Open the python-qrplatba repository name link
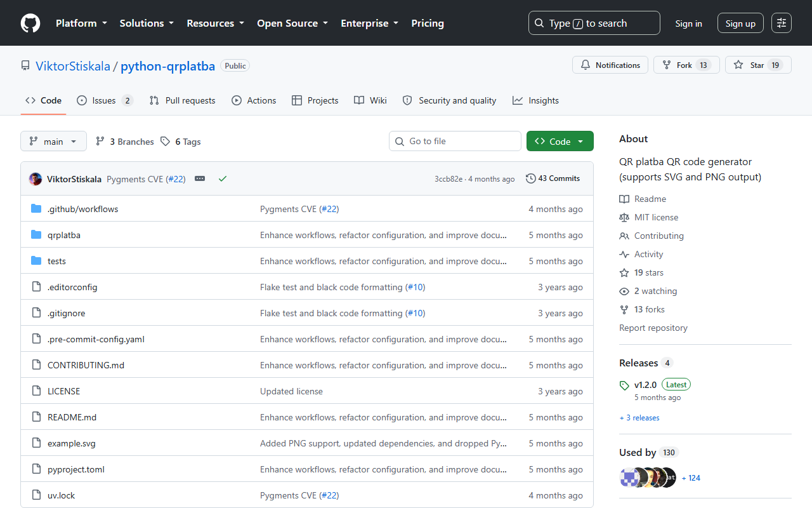 [168, 65]
